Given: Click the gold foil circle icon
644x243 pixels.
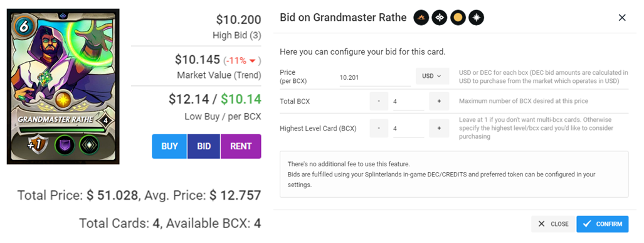Looking at the screenshot, I should point(458,18).
